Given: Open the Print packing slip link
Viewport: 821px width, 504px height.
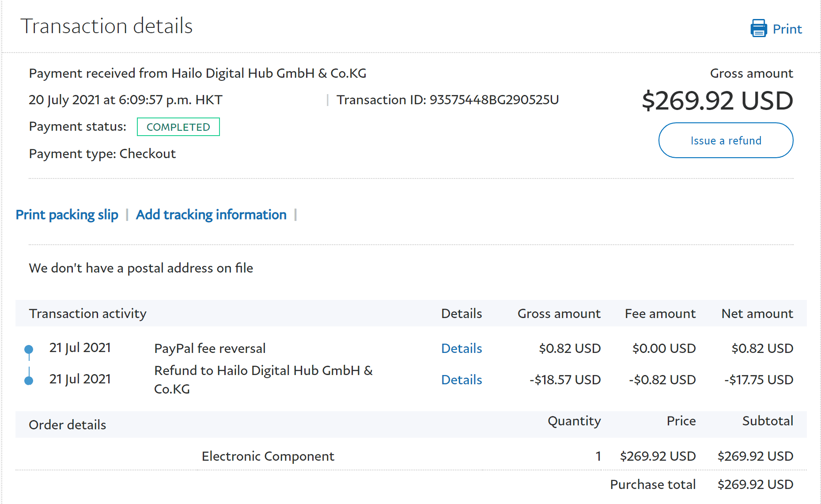Looking at the screenshot, I should tap(67, 215).
